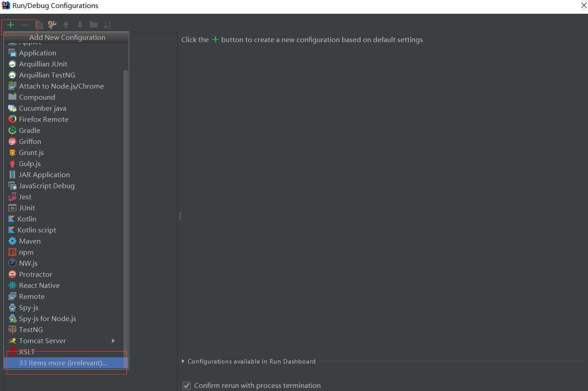Viewport: 588px width, 391px height.
Task: Toggle Confirm rerun with process termination checkbox
Action: [187, 386]
